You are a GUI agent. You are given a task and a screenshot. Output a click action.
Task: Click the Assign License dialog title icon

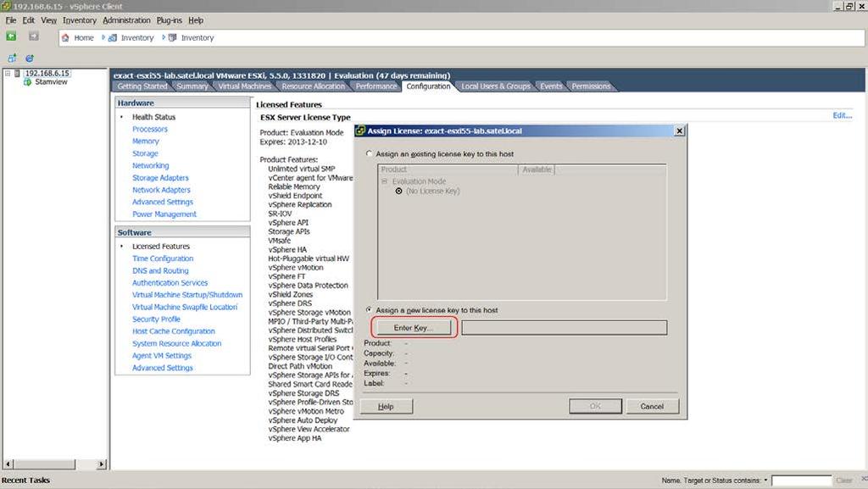pyautogui.click(x=360, y=131)
